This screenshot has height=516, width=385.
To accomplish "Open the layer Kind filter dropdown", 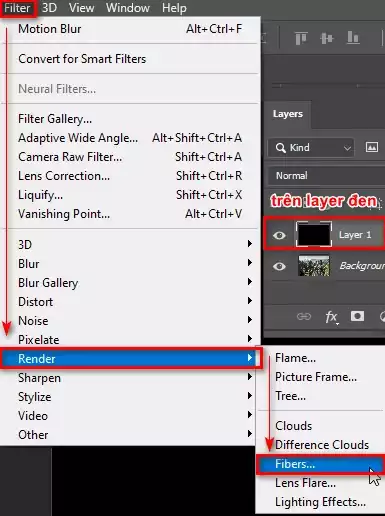I will click(311, 148).
